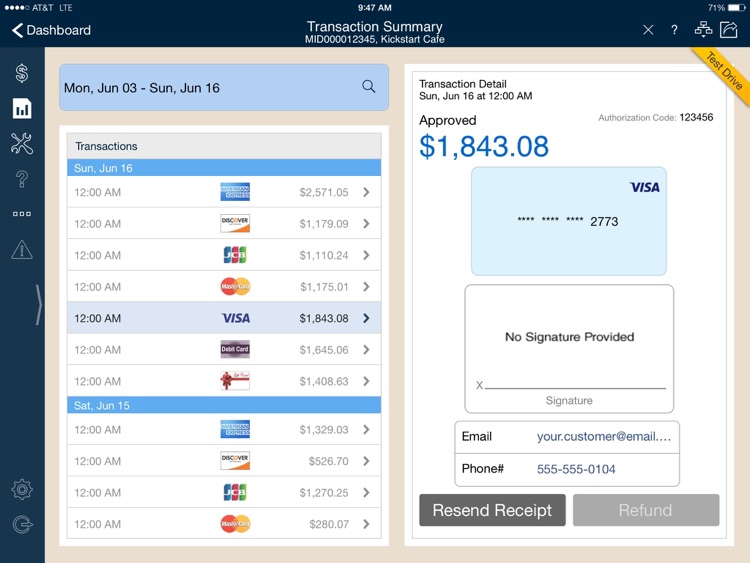Screen dimensions: 750x563
Task: Tap the MasterCard logo on $1,175.01 row
Action: point(235,287)
